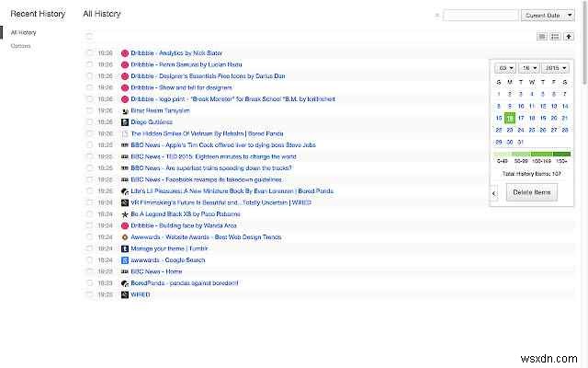
Task: Check the box for Be A Legend Black XS
Action: coord(89,214)
